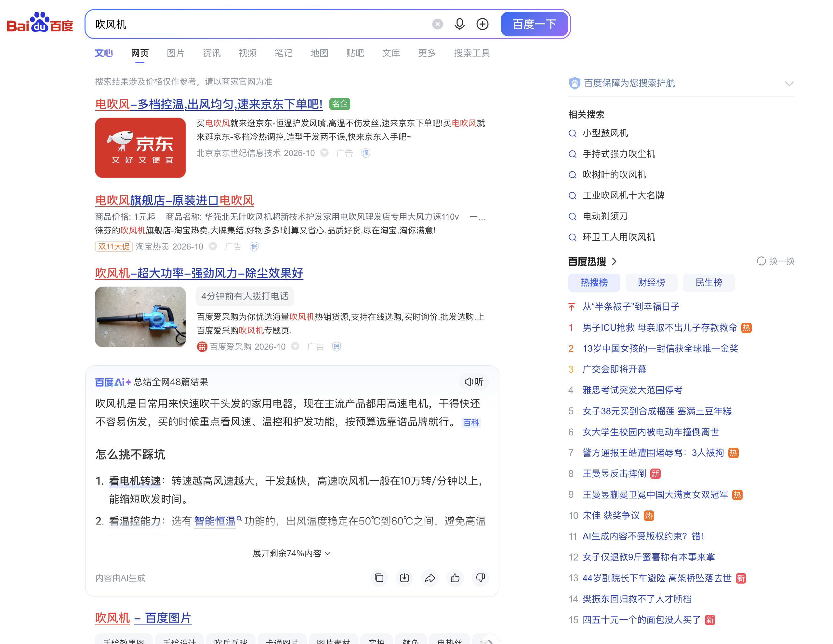Image resolution: width=833 pixels, height=644 pixels.
Task: Open the 百度热搜 arrow
Action: [x=614, y=262]
